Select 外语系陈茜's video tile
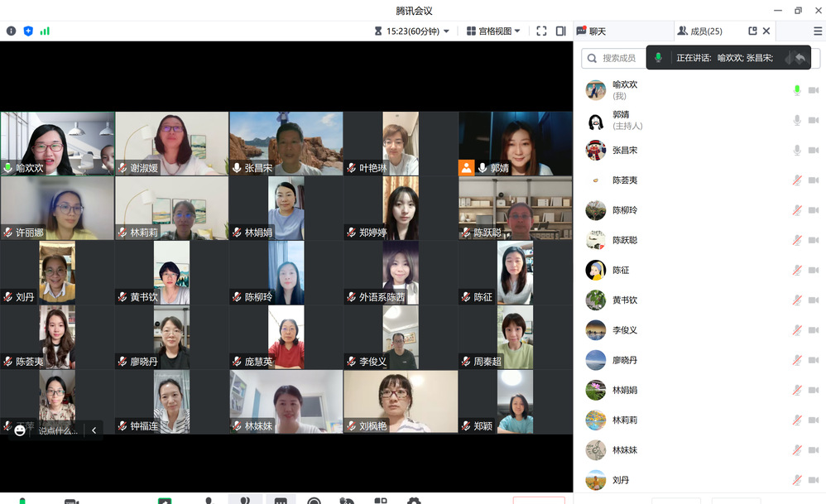Viewport: 826px width, 504px height. [x=401, y=273]
